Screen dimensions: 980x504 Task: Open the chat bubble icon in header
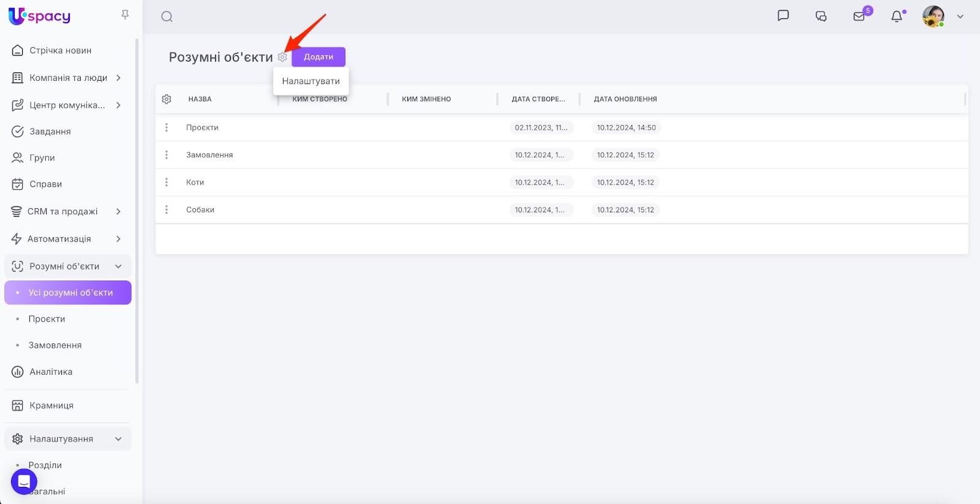783,16
